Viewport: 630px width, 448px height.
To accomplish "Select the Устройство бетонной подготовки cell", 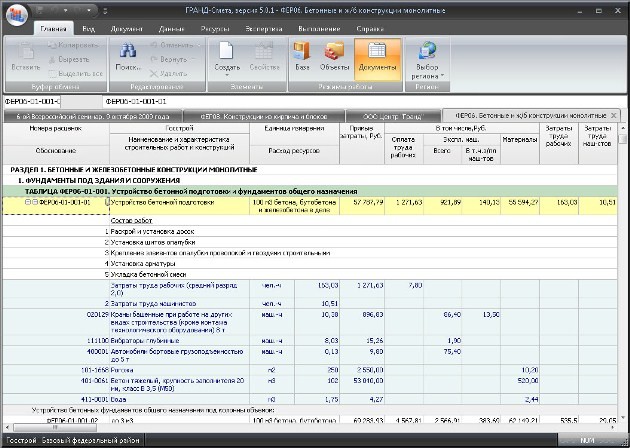I will (x=179, y=206).
